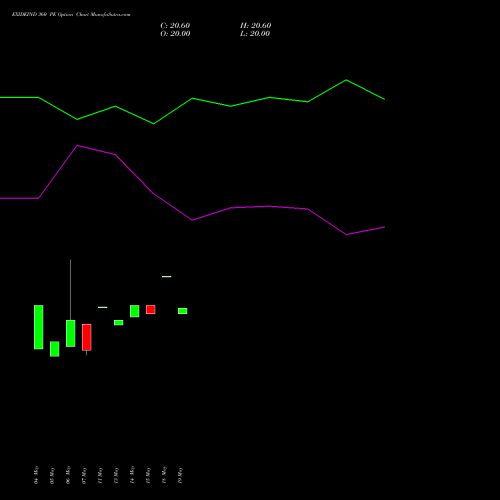Select the red candle for 15 May
The height and width of the screenshot is (500, 500).
click(151, 309)
